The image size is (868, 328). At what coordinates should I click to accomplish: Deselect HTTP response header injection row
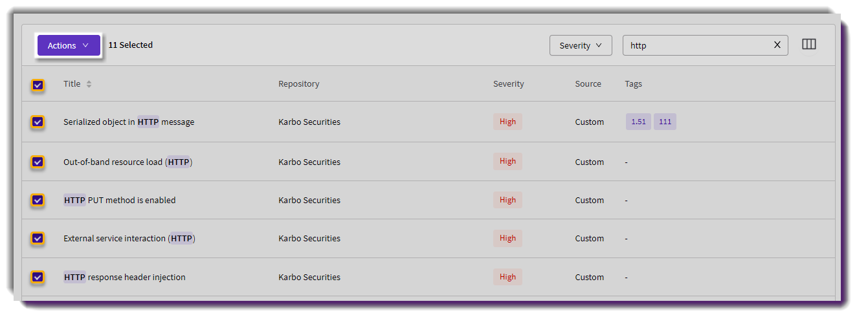pyautogui.click(x=38, y=277)
